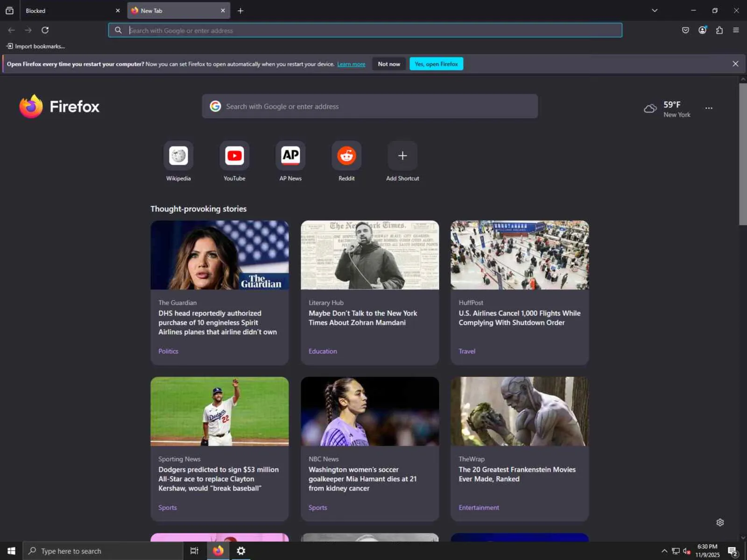Screen dimensions: 747x560
Task: Switch to the Blocked tab
Action: (72, 10)
